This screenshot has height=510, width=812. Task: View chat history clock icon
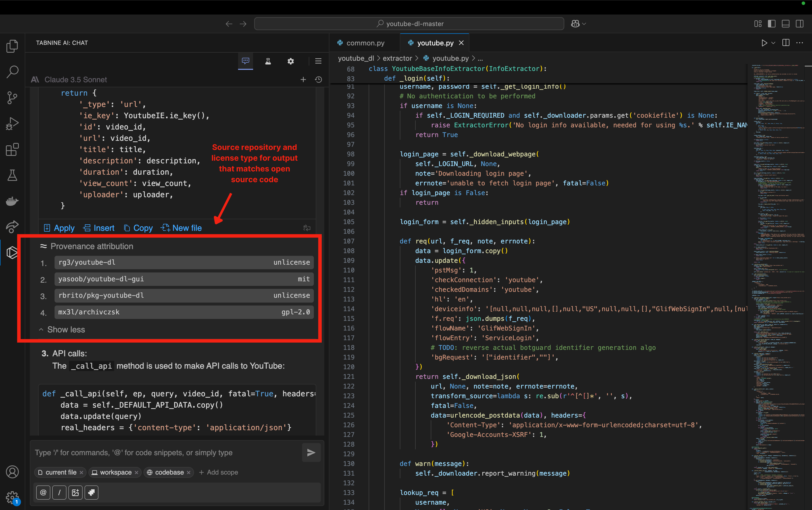[x=318, y=79]
